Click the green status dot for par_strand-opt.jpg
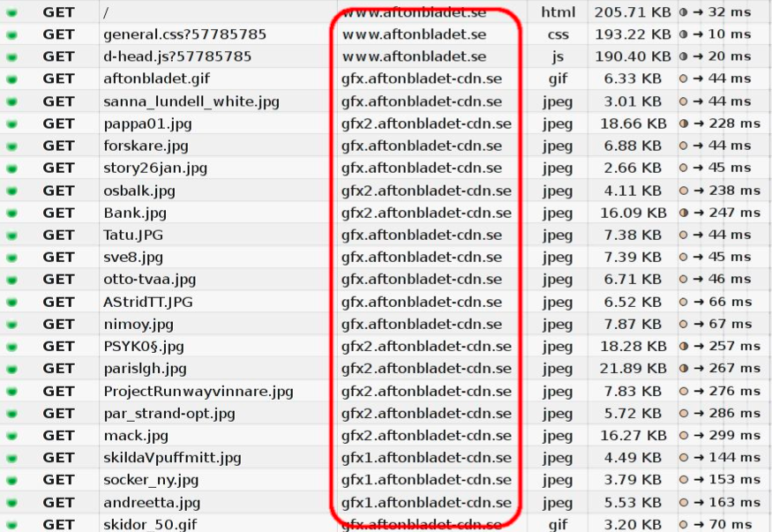Image resolution: width=772 pixels, height=532 pixels. [11, 414]
